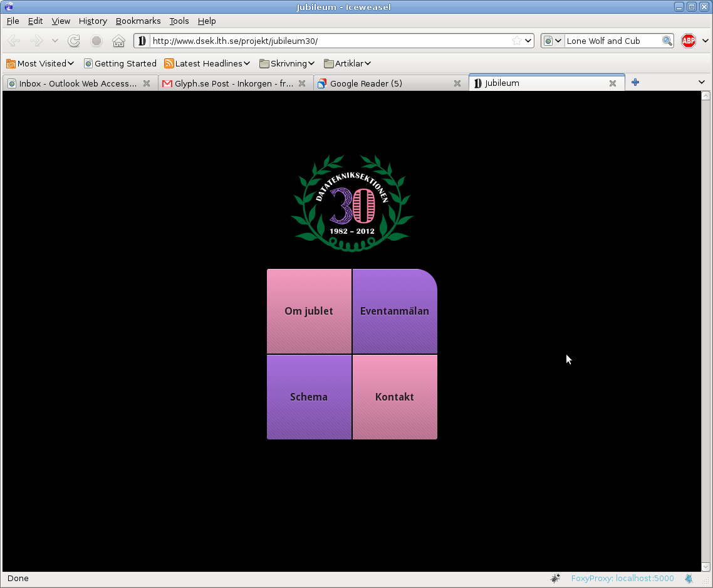The image size is (713, 588).
Task: Click the Firebug bug icon in status bar
Action: (x=555, y=579)
